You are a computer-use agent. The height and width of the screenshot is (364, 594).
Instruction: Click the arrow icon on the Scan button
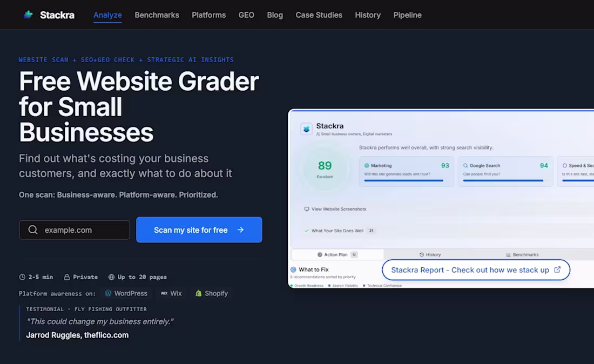click(240, 230)
